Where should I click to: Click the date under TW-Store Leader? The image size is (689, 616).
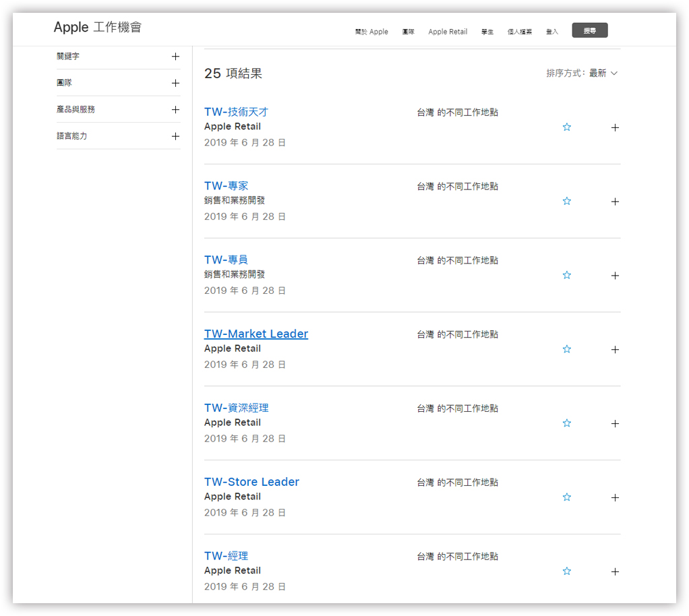245,513
